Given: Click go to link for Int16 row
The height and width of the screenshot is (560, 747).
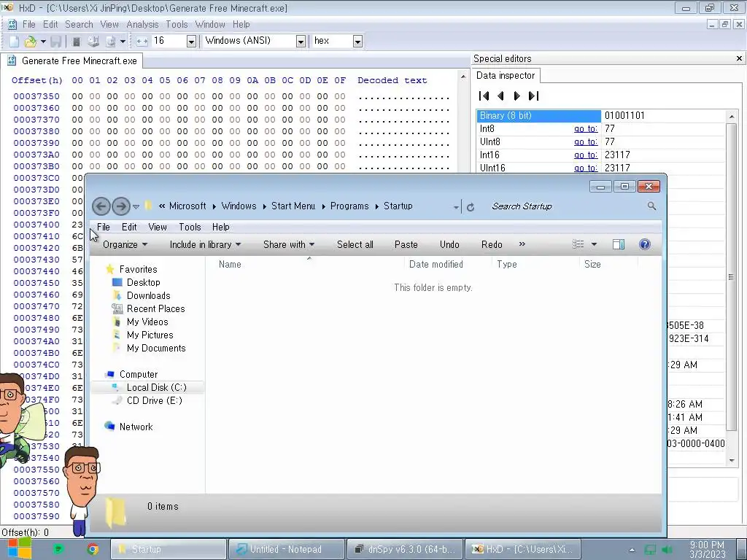Looking at the screenshot, I should (x=586, y=155).
